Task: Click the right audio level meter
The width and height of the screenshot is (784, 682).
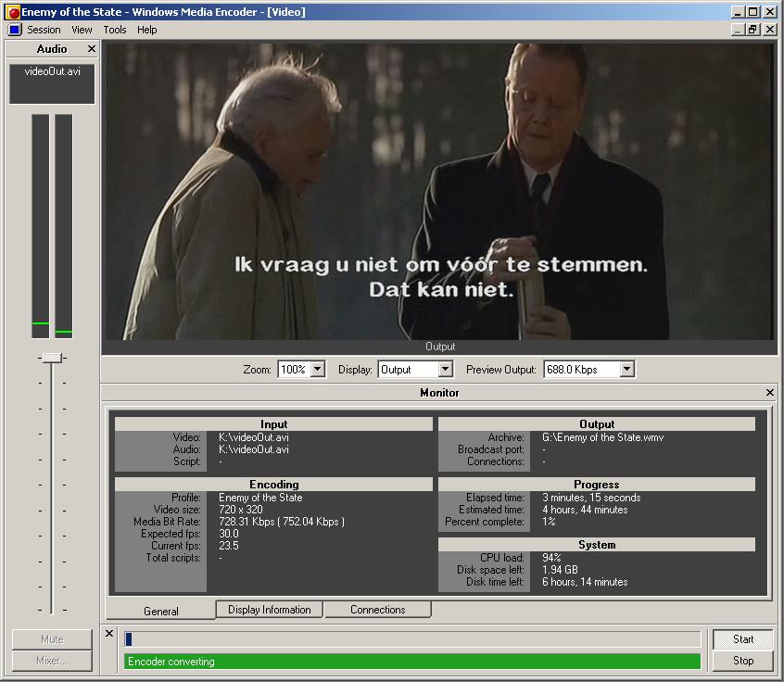Action: (64, 226)
